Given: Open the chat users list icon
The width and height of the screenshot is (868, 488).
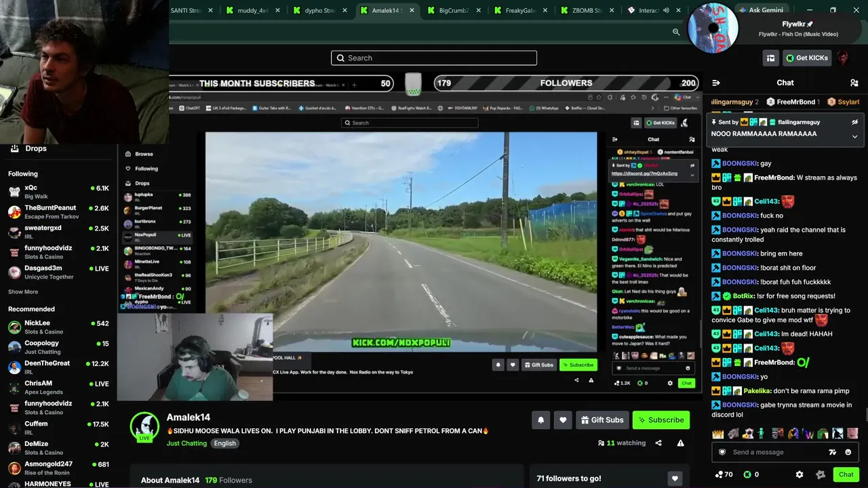Looking at the screenshot, I should [854, 83].
